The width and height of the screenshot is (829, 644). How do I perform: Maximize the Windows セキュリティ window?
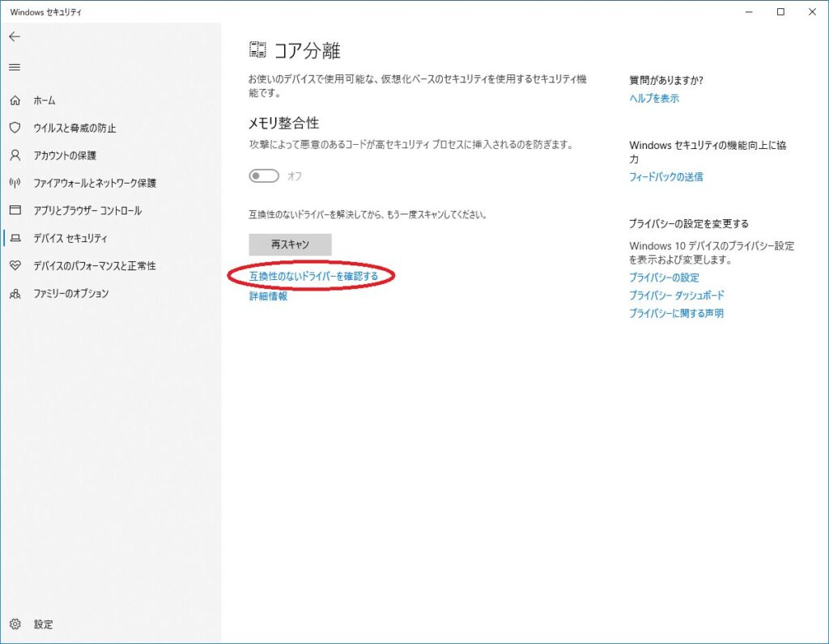tap(780, 11)
